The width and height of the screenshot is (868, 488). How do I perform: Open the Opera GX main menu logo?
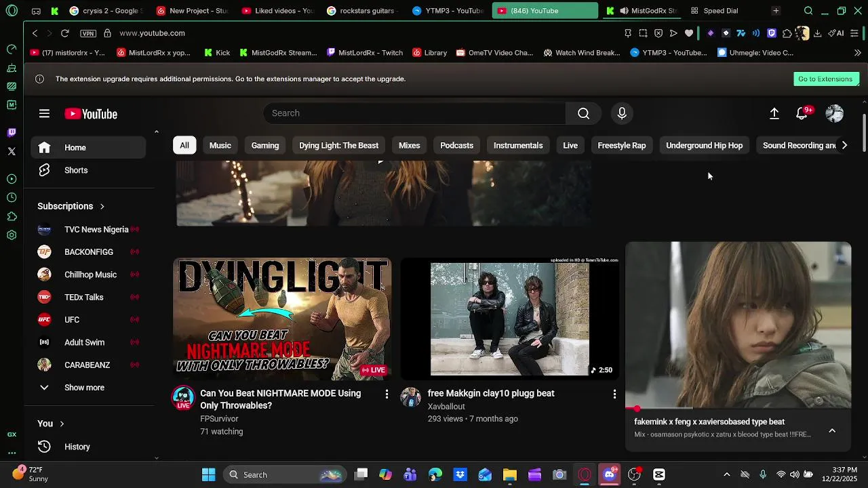12,11
